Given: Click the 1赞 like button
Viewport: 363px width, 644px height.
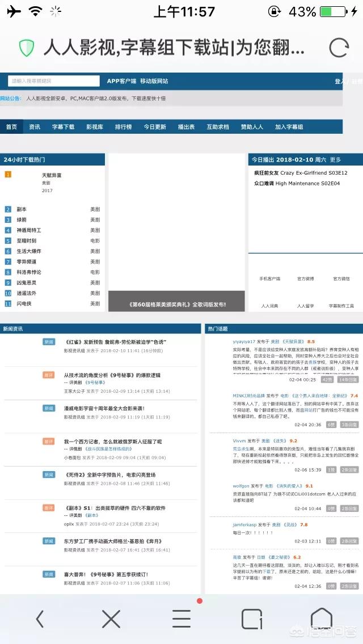Looking at the screenshot, I should click(x=331, y=469).
